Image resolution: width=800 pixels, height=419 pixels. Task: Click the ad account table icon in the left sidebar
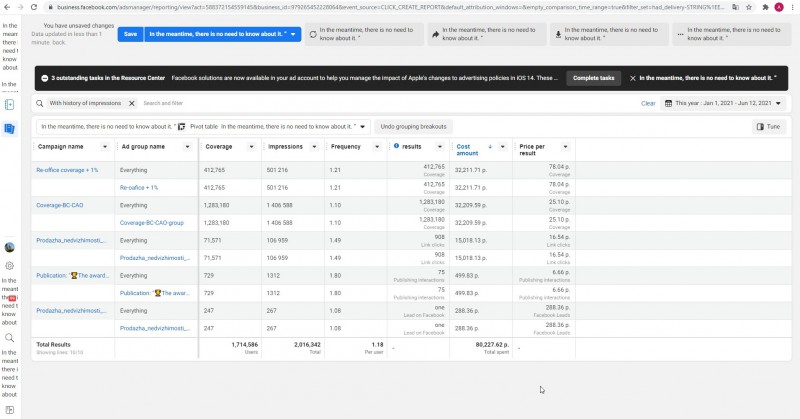pyautogui.click(x=9, y=105)
